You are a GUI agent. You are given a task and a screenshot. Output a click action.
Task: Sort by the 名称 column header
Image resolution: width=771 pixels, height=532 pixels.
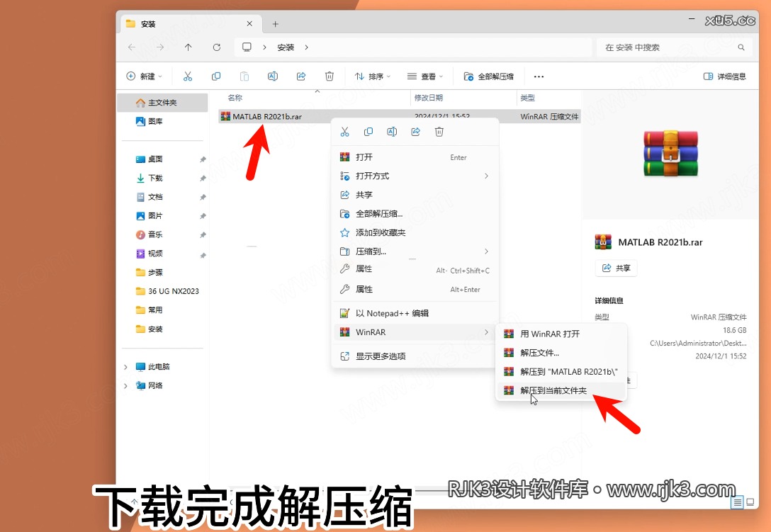coord(235,98)
